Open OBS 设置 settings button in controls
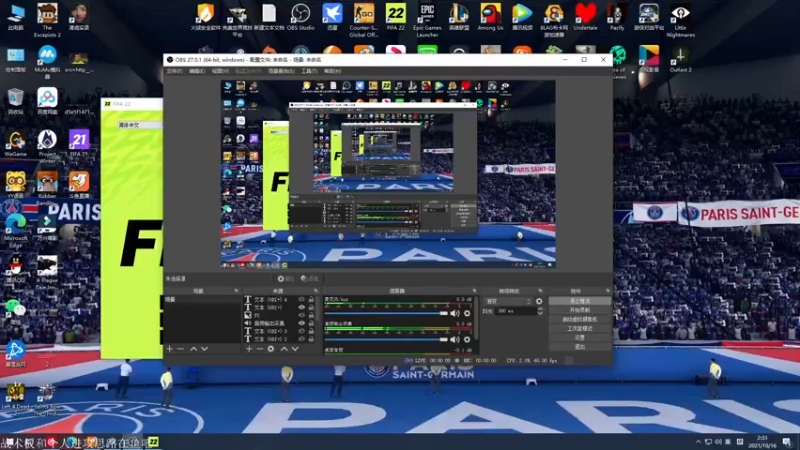 click(580, 338)
